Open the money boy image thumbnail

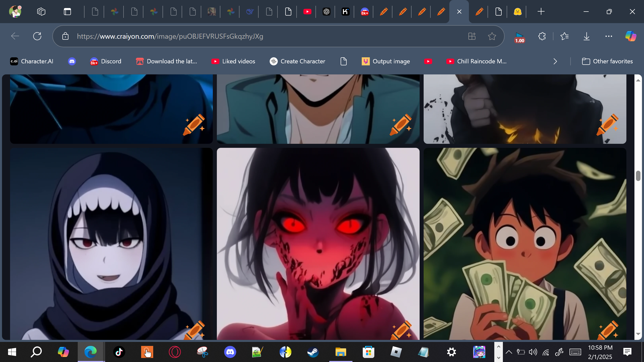coord(525,243)
